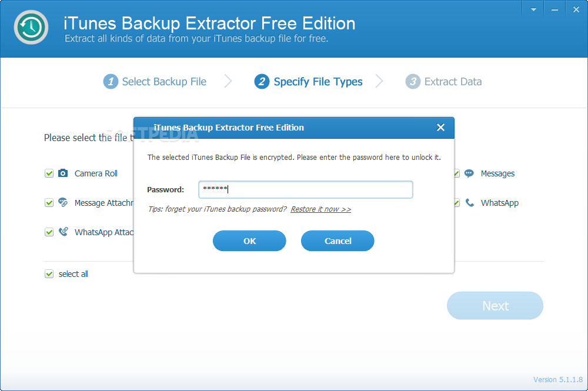This screenshot has width=588, height=391.
Task: Click the app clock-restore logo
Action: click(x=31, y=28)
